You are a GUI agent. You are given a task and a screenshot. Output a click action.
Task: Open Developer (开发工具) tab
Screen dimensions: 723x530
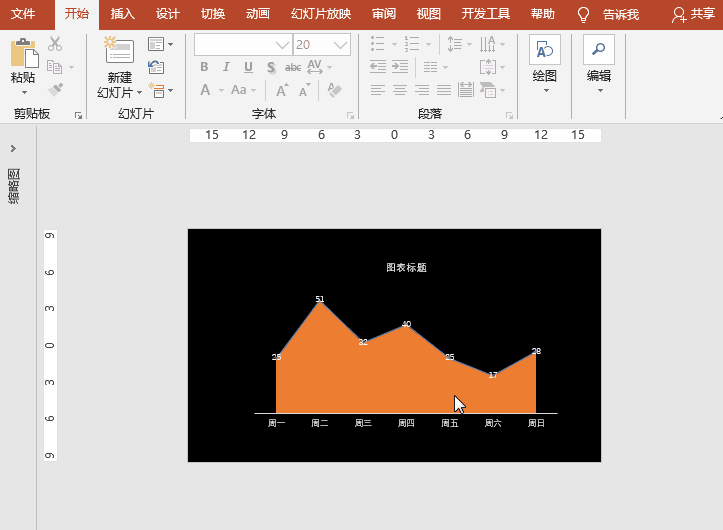486,14
